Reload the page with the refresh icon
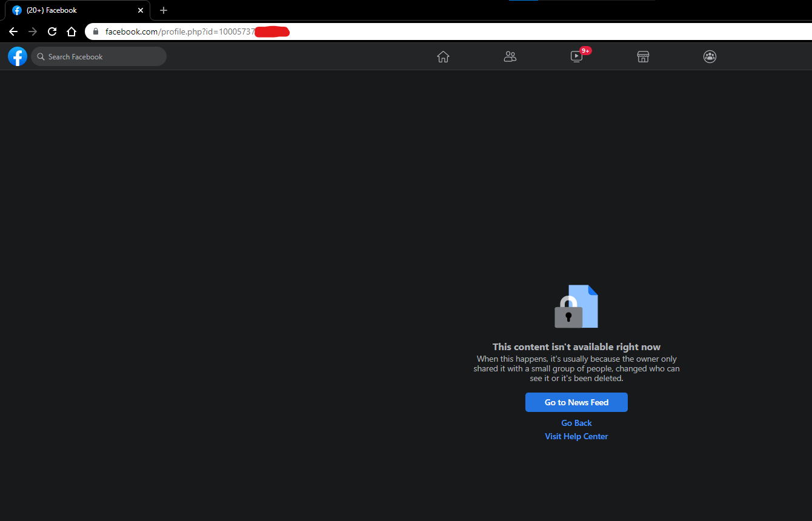812x521 pixels. click(52, 32)
